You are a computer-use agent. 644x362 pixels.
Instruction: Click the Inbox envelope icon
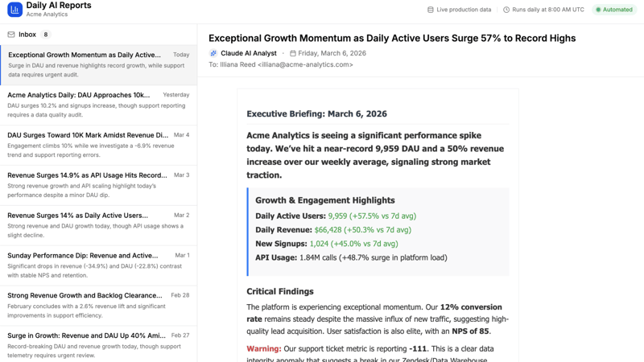pyautogui.click(x=11, y=35)
